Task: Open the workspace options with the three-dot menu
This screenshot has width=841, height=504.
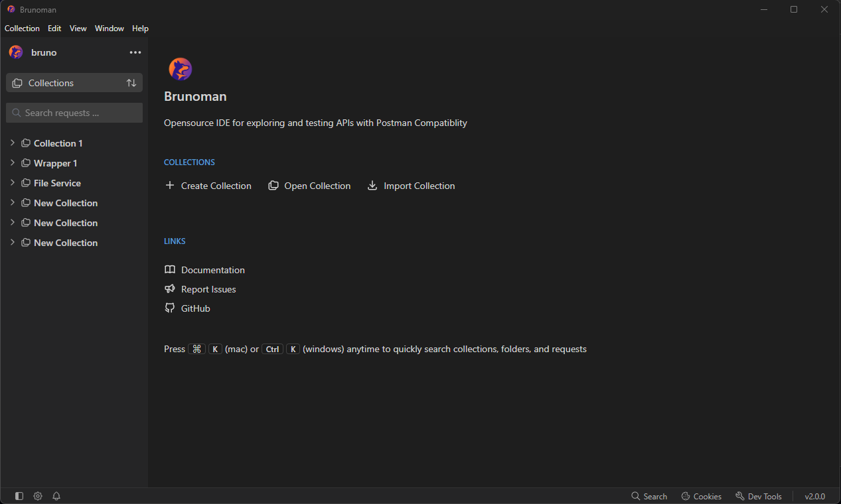Action: (x=135, y=52)
